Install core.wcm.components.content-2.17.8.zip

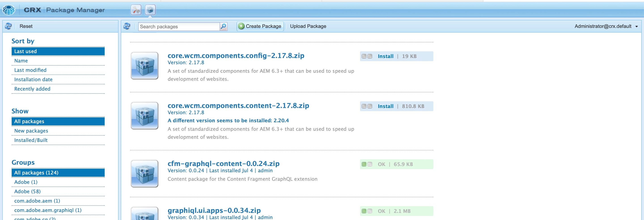point(386,106)
